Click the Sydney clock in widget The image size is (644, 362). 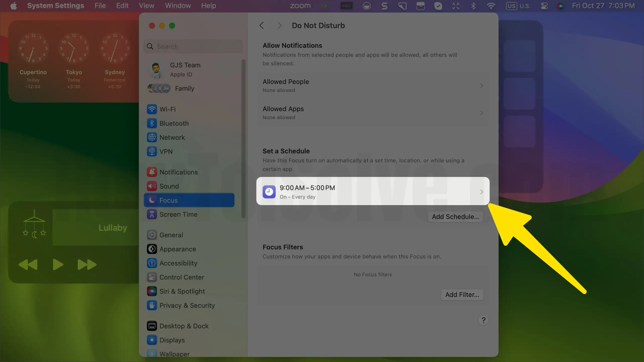(115, 48)
